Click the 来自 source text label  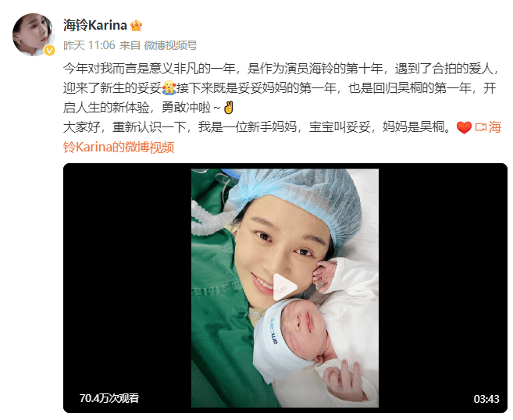pos(130,45)
